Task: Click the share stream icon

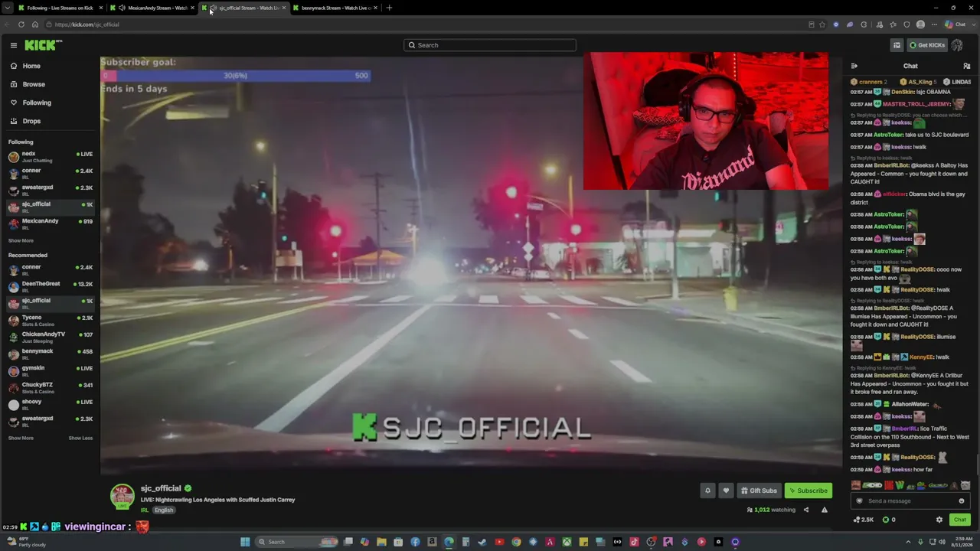Action: pos(805,510)
